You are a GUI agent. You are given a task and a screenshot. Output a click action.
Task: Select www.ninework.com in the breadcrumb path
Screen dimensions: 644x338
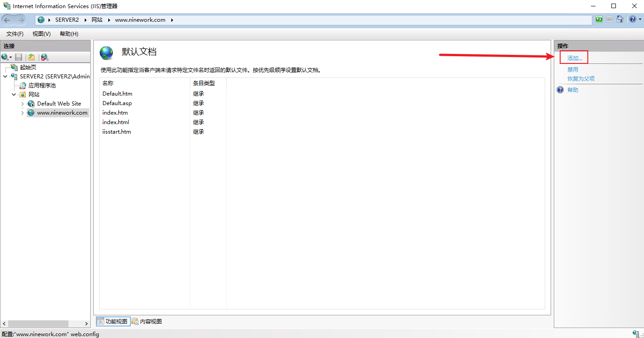click(140, 20)
